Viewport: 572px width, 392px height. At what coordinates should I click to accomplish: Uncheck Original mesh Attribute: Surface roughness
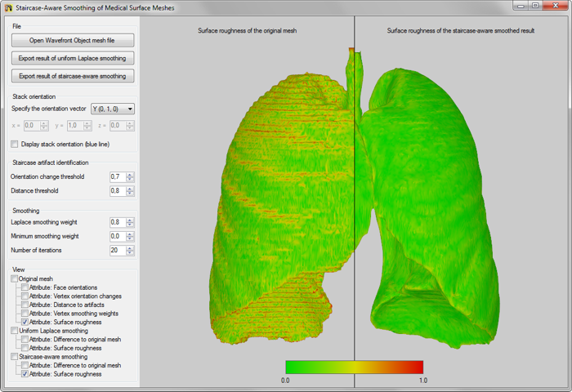coord(25,322)
